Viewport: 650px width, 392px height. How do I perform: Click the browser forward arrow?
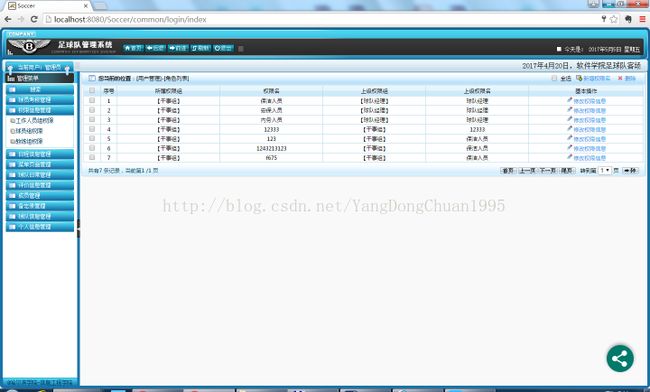pyautogui.click(x=21, y=19)
